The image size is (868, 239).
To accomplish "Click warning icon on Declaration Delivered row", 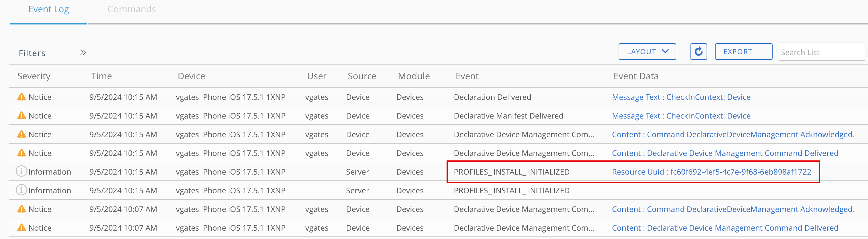I will (x=22, y=97).
